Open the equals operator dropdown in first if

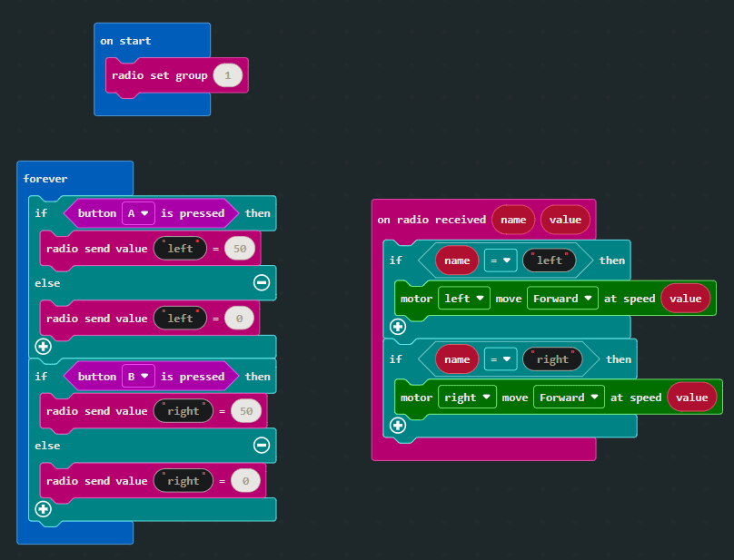(x=501, y=260)
